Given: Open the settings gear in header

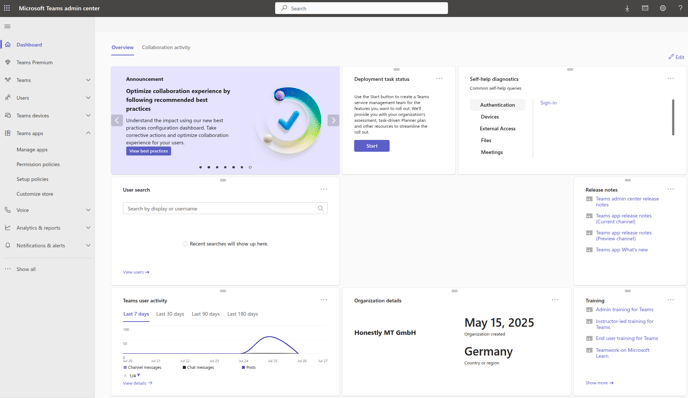Looking at the screenshot, I should (x=663, y=8).
